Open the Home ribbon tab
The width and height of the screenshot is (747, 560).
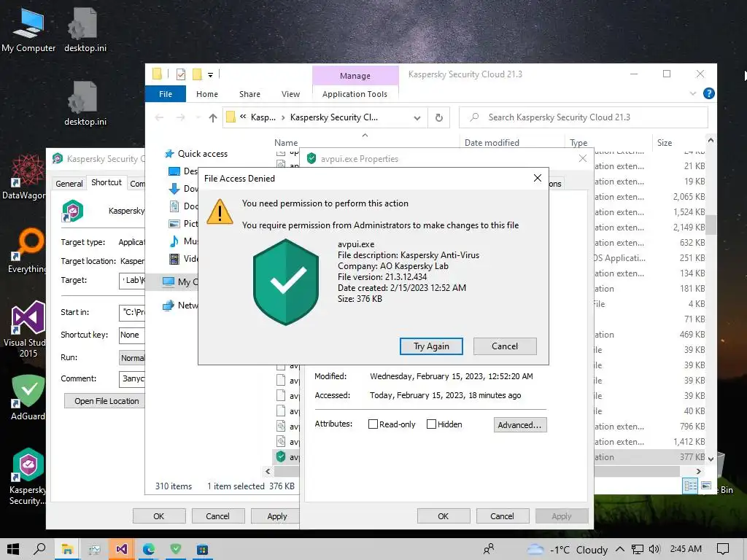207,94
